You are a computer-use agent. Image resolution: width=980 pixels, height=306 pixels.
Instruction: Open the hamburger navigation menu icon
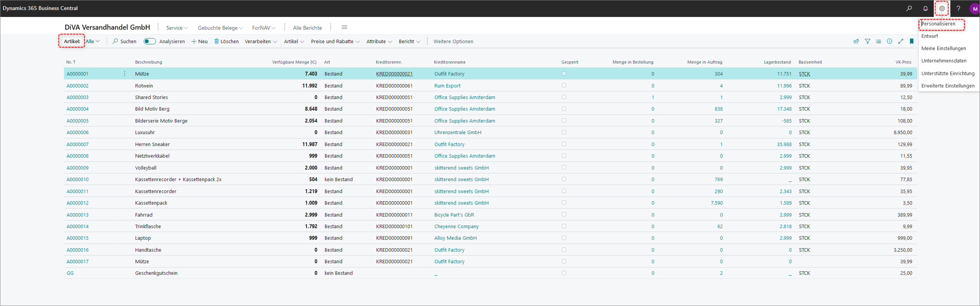point(344,27)
